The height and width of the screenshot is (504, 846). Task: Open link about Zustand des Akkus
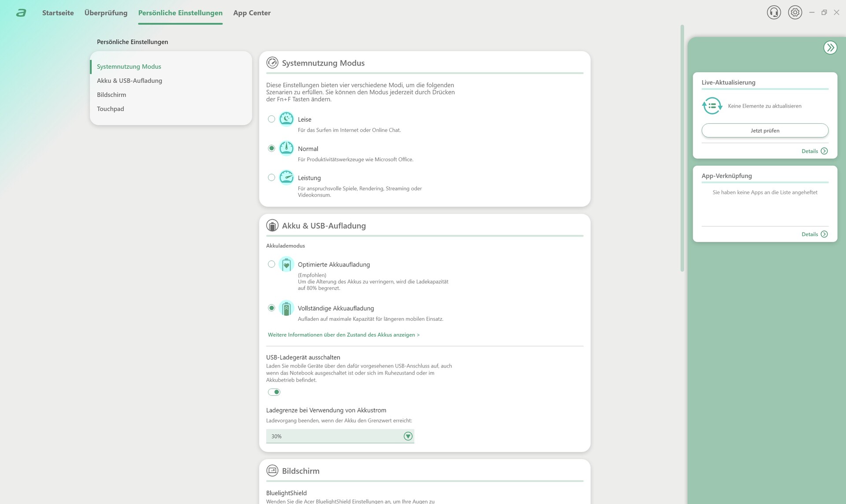pyautogui.click(x=343, y=335)
